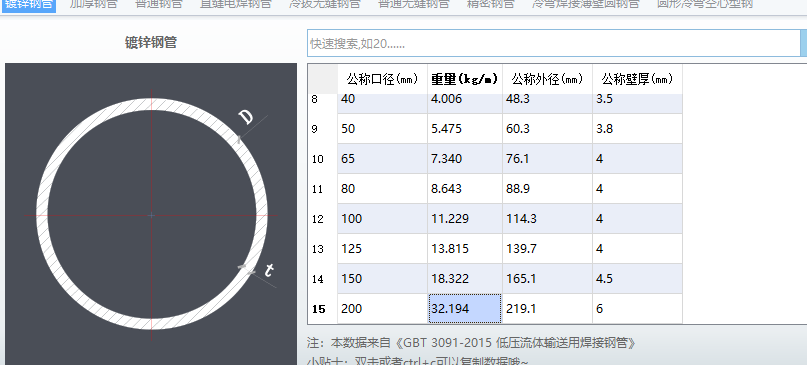Select row header 9
Image resolution: width=807 pixels, height=365 pixels.
pyautogui.click(x=323, y=129)
